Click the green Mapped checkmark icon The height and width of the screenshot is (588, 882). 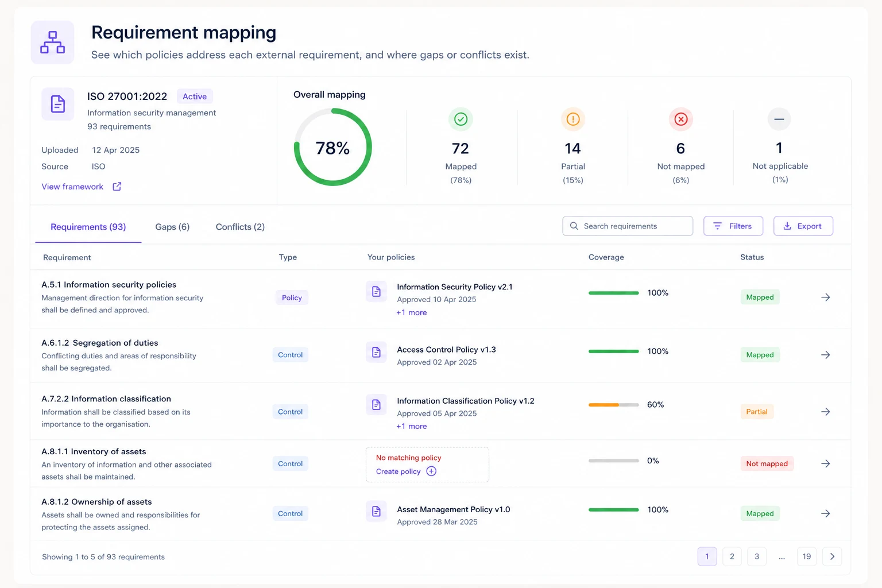pos(461,119)
